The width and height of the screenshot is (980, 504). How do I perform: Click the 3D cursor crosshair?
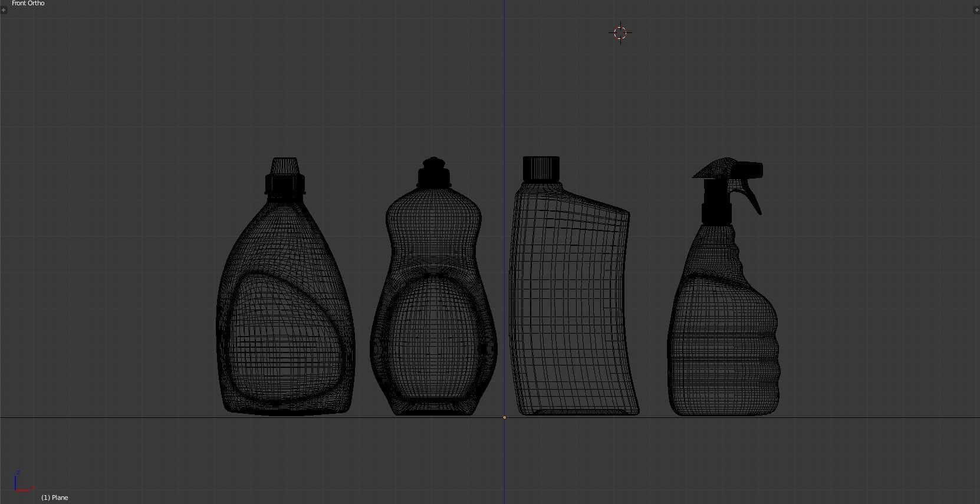tap(620, 33)
